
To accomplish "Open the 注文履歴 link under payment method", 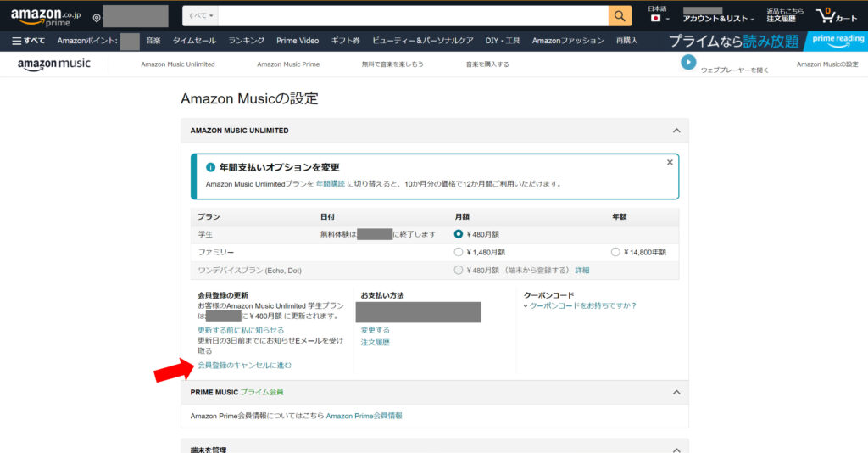I will tap(375, 343).
